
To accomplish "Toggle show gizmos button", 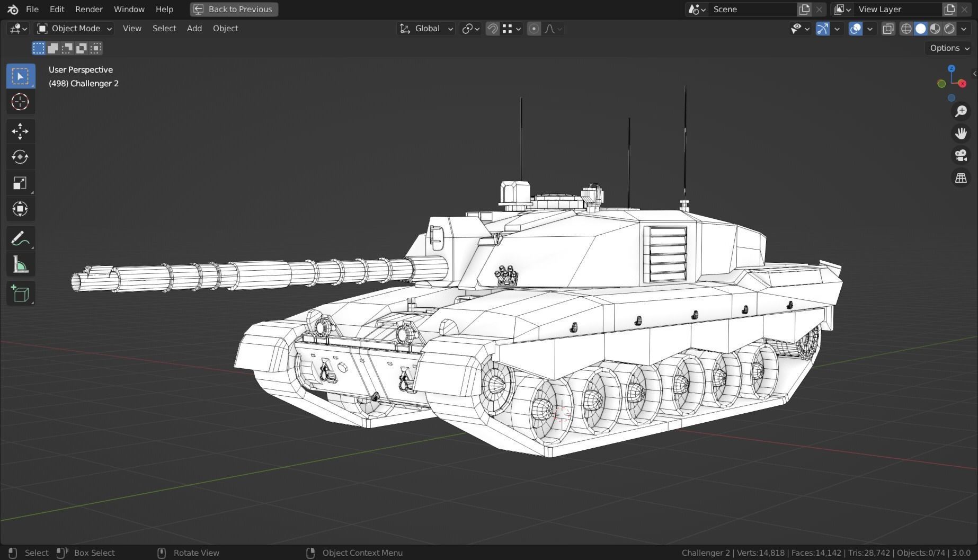I will pyautogui.click(x=822, y=29).
